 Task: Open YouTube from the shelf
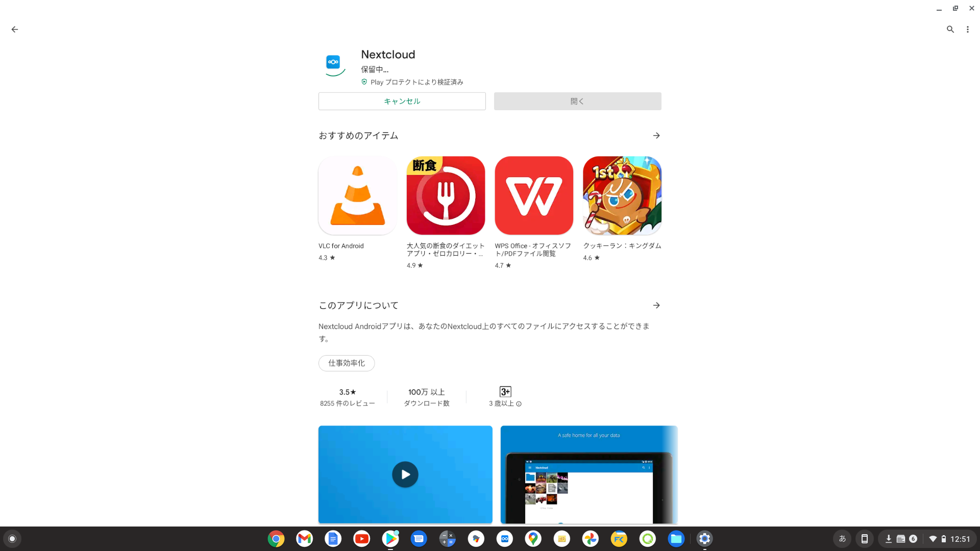(362, 539)
